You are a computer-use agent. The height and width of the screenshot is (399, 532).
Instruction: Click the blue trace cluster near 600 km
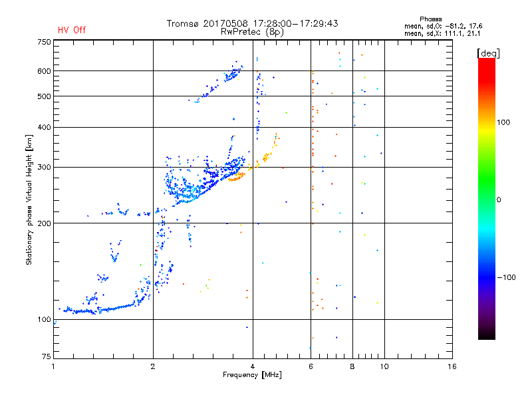click(x=233, y=73)
